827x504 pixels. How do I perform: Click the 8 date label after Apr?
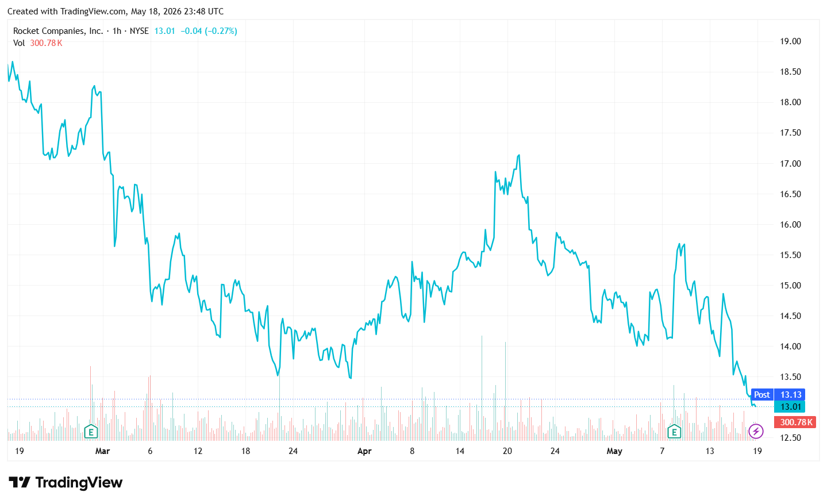coord(412,451)
